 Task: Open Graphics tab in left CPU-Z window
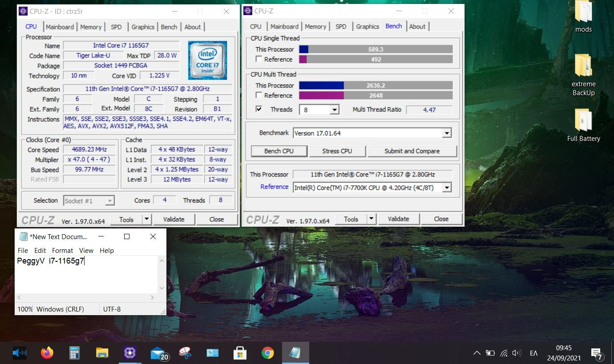[143, 27]
